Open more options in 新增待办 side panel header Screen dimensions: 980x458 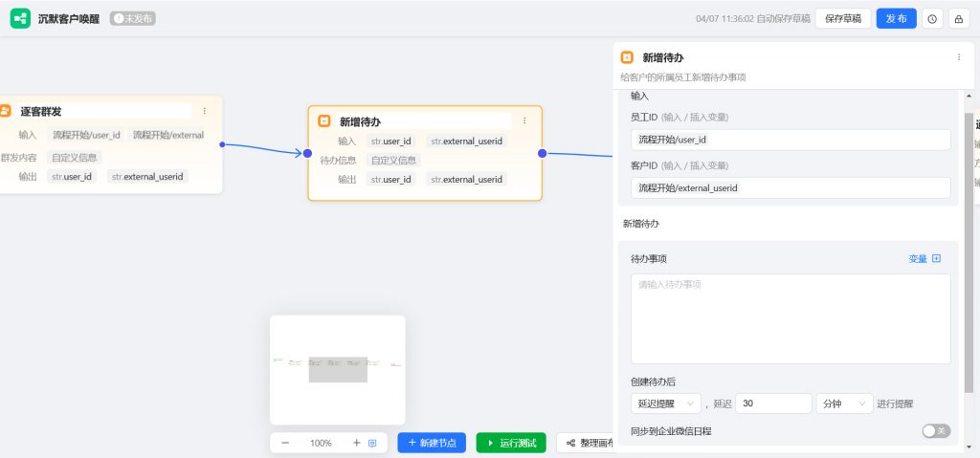click(959, 56)
